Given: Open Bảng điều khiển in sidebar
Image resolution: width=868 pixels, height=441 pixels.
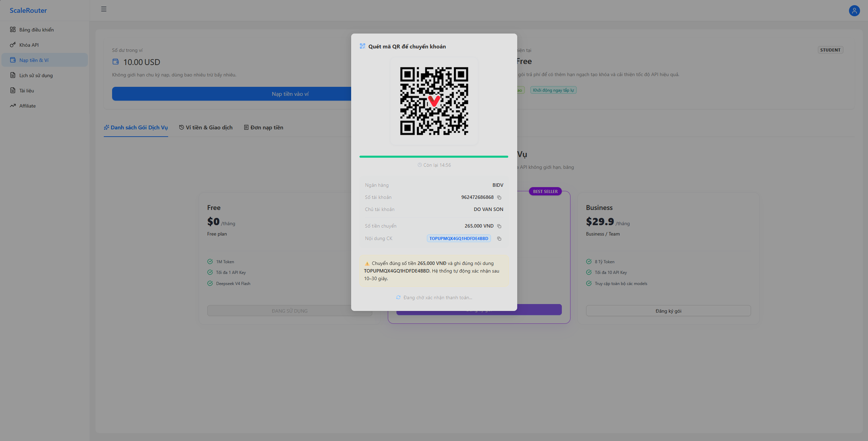Looking at the screenshot, I should point(45,30).
